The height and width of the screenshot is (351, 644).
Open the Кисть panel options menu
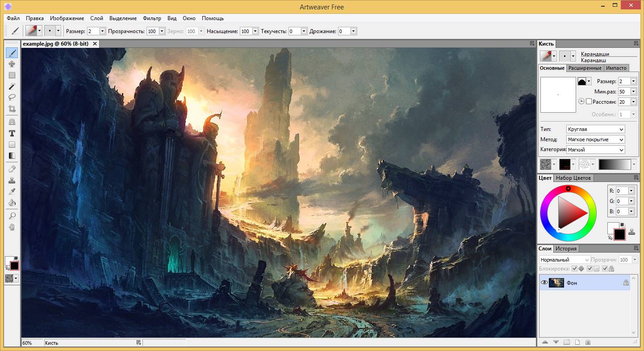tap(636, 43)
